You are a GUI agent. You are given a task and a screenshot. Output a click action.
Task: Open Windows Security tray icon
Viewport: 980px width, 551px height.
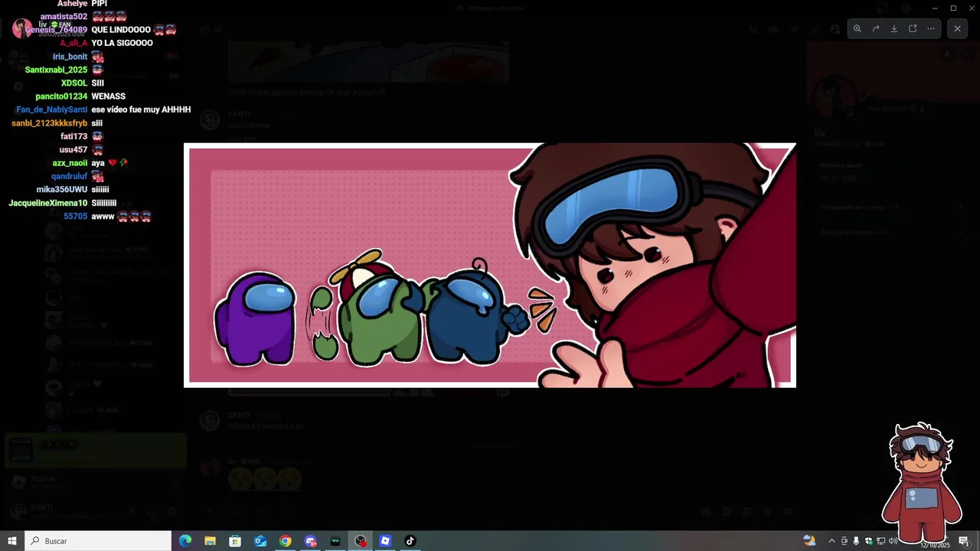[868, 541]
